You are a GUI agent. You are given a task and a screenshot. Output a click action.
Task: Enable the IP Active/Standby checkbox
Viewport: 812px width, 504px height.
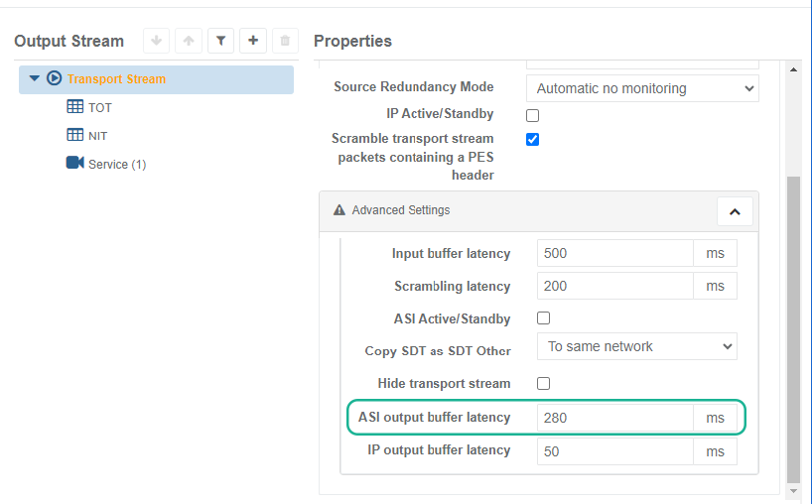tap(532, 114)
